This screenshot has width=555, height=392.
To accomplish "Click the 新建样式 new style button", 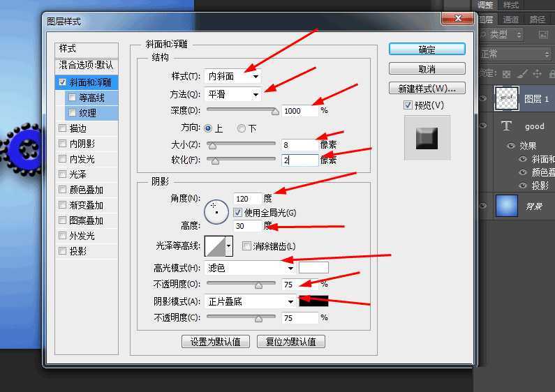I will (427, 89).
